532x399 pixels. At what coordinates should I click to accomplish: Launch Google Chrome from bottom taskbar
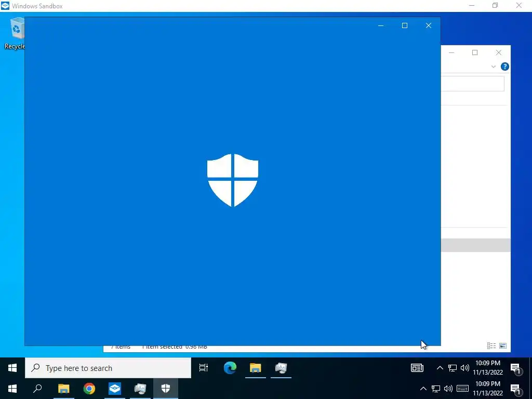point(89,389)
